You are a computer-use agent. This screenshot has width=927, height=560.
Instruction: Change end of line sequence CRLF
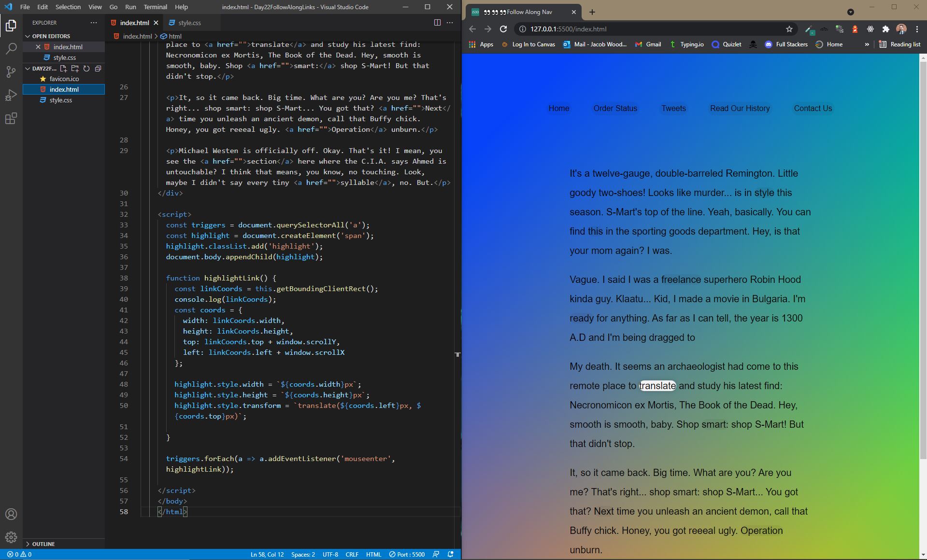coord(352,554)
